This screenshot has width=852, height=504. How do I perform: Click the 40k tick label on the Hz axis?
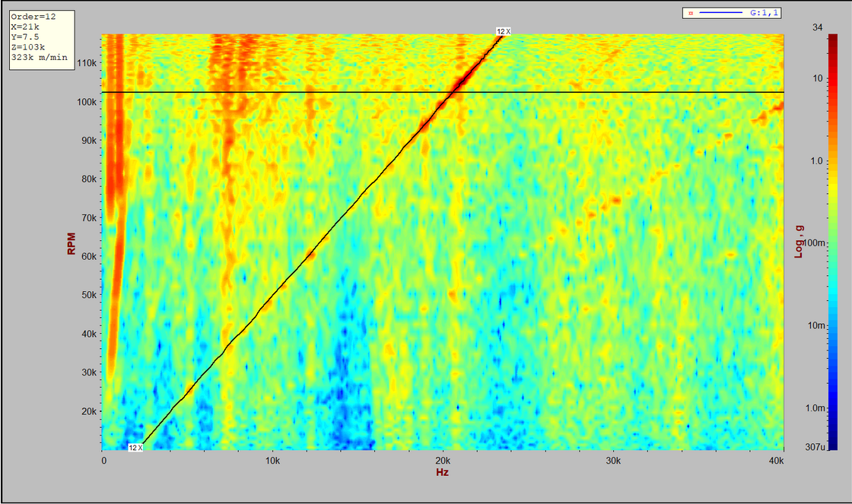pyautogui.click(x=776, y=461)
